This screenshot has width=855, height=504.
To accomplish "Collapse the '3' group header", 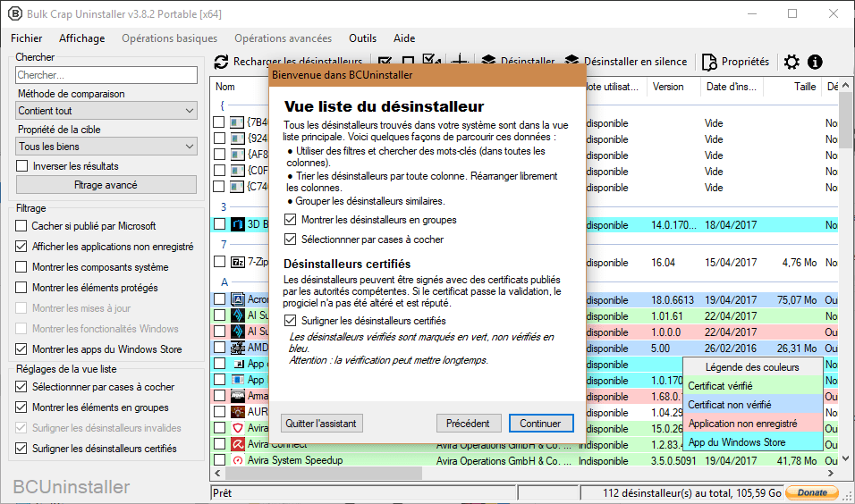I will point(224,207).
